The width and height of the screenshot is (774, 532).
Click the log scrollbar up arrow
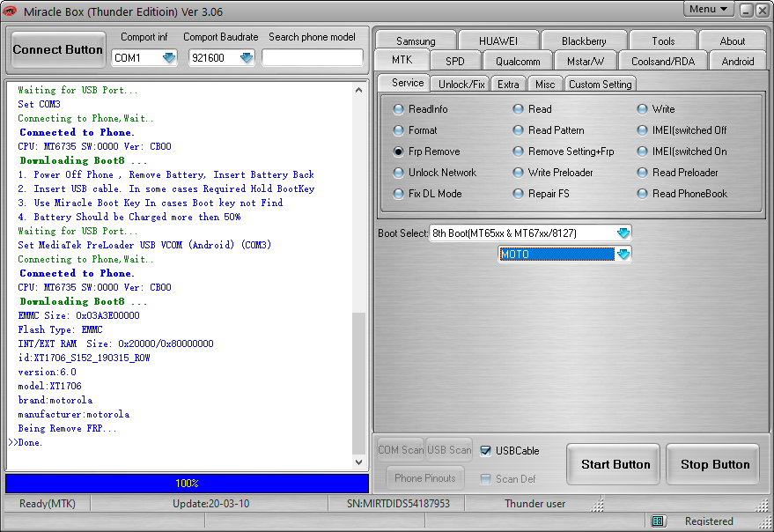coord(359,90)
